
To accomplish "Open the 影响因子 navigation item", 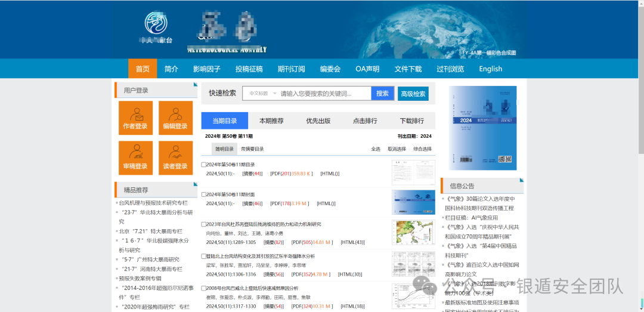I will click(207, 69).
